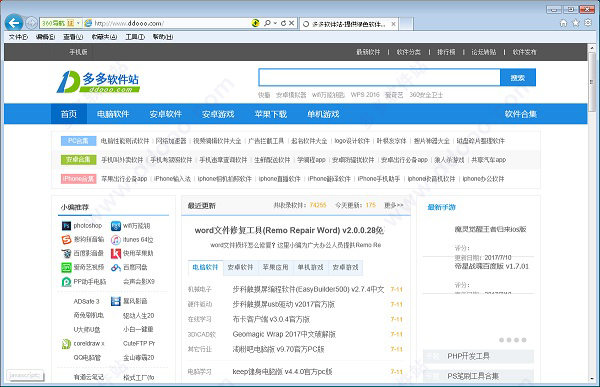Click the wifi万能钥匙 icon

point(116,226)
